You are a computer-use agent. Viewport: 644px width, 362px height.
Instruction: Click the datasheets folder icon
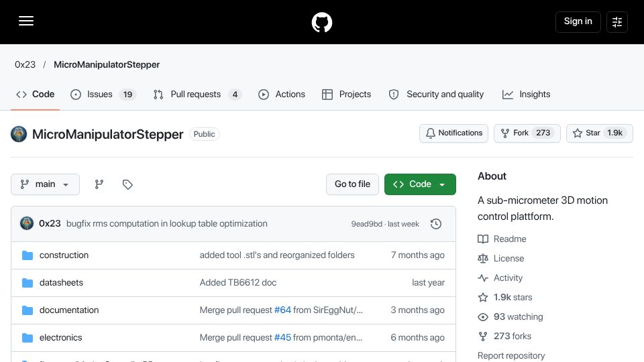coord(28,283)
